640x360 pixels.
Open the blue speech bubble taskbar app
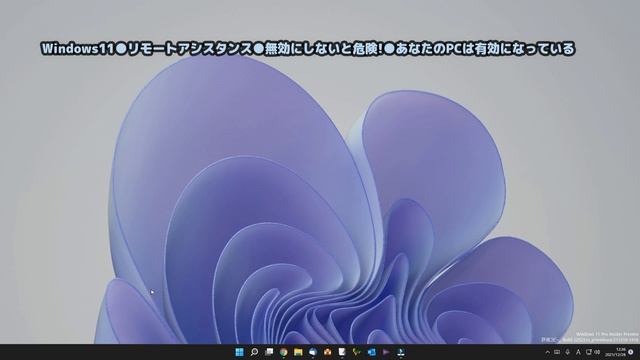pyautogui.click(x=313, y=352)
